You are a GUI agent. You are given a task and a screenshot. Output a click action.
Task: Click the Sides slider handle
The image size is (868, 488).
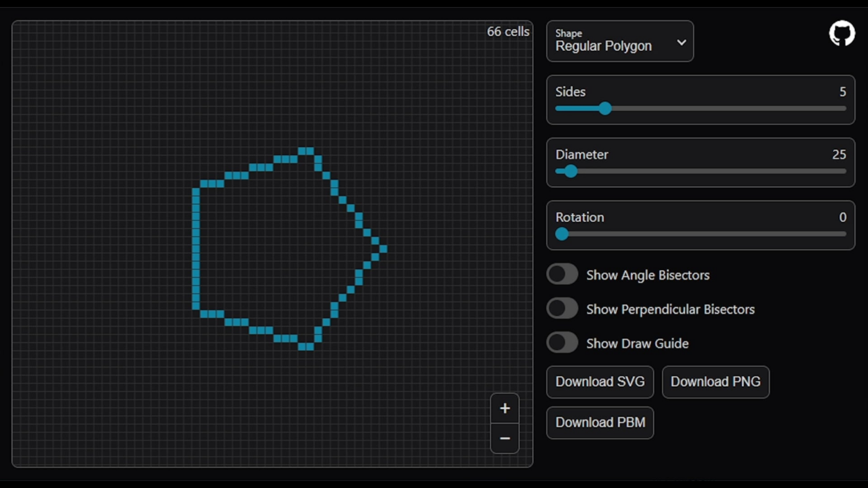(x=605, y=108)
